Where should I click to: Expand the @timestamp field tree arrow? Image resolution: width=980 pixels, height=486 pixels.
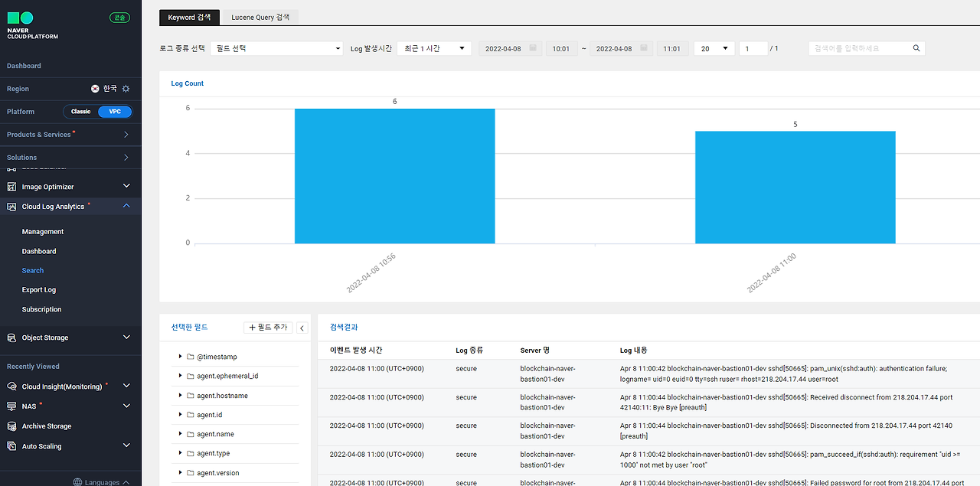(x=181, y=357)
